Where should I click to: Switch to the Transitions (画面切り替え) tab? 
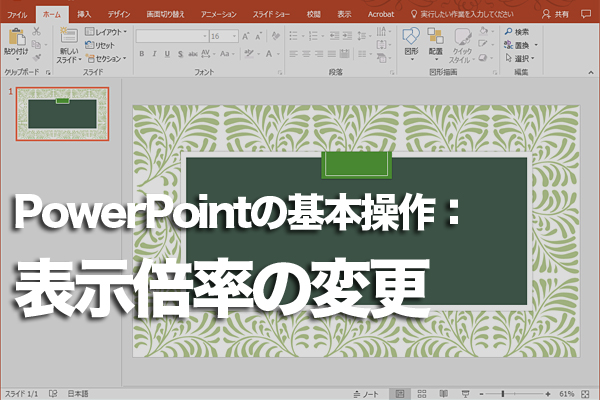(x=165, y=15)
